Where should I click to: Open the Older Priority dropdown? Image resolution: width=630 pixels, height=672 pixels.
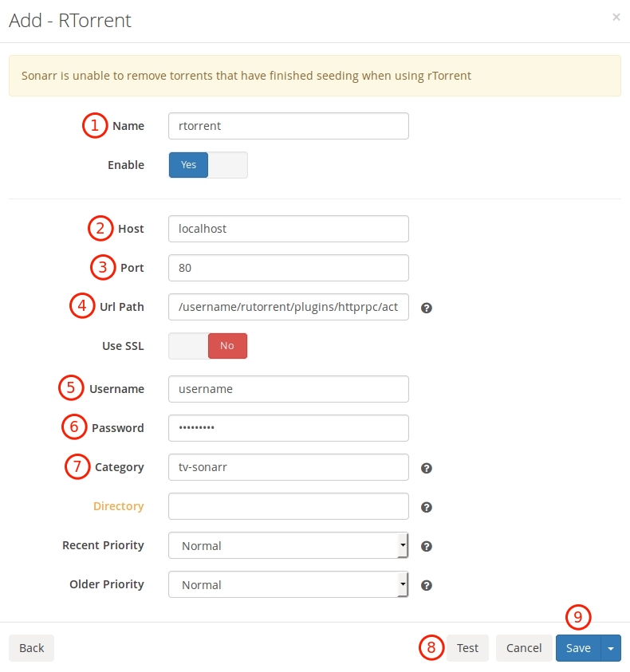288,584
